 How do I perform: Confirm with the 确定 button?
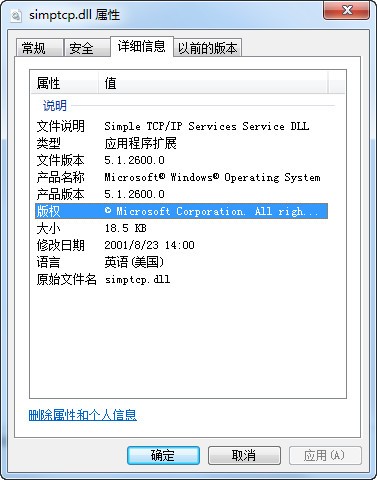[x=163, y=455]
